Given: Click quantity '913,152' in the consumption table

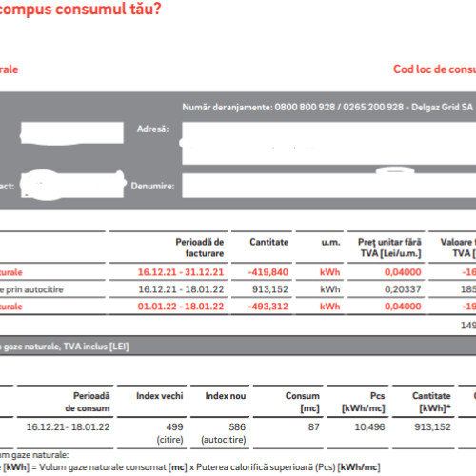Looking at the screenshot, I should pos(432,426).
